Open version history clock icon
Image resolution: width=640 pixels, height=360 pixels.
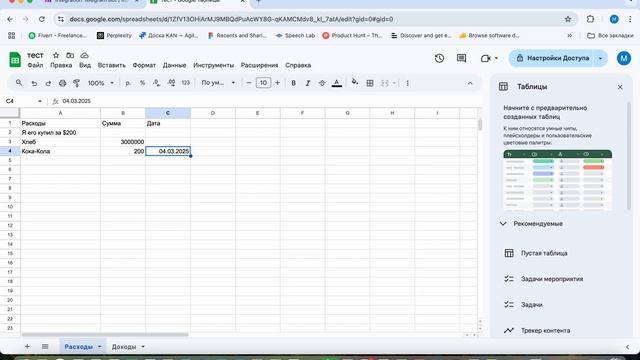pyautogui.click(x=439, y=58)
